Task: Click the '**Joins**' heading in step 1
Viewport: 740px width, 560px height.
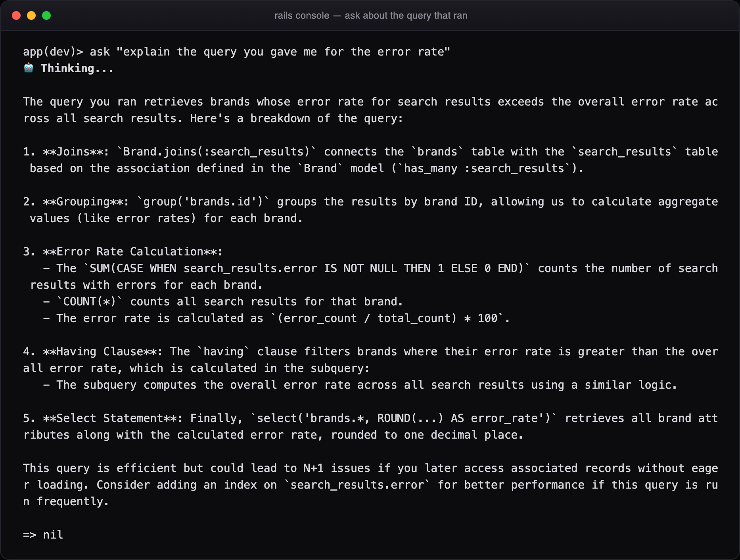Action: [75, 152]
